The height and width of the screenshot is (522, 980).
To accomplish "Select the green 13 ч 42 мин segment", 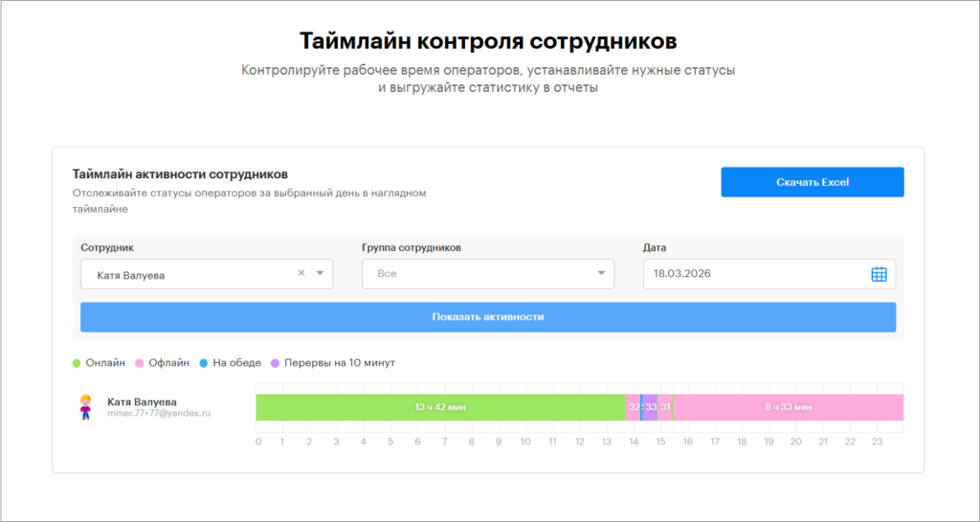I will (x=440, y=407).
